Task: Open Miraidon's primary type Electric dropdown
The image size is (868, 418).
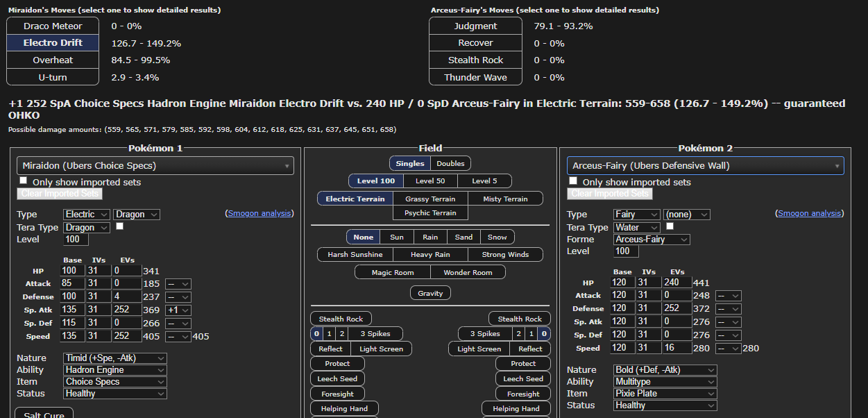Action: (x=87, y=215)
